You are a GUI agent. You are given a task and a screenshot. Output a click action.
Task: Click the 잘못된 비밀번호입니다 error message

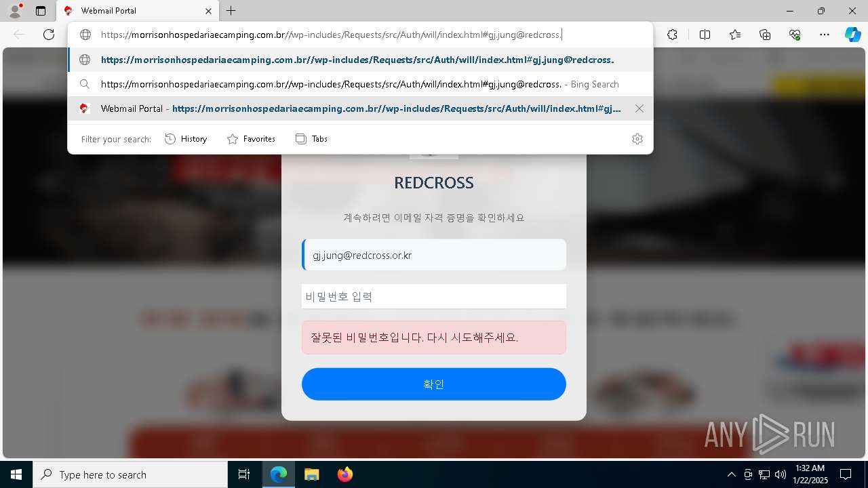tap(434, 338)
